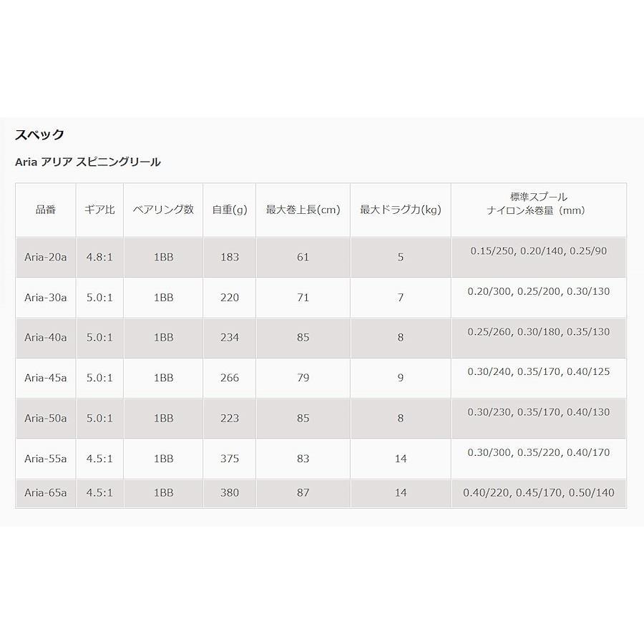The height and width of the screenshot is (644, 644).
Task: Click the 4.8:1 gear ratio cell
Action: pyautogui.click(x=99, y=257)
